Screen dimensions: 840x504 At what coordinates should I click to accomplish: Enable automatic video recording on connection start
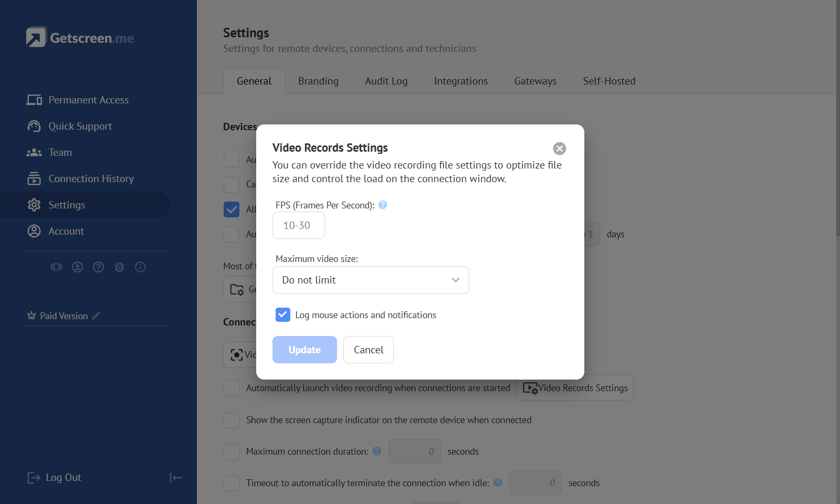coord(232,388)
